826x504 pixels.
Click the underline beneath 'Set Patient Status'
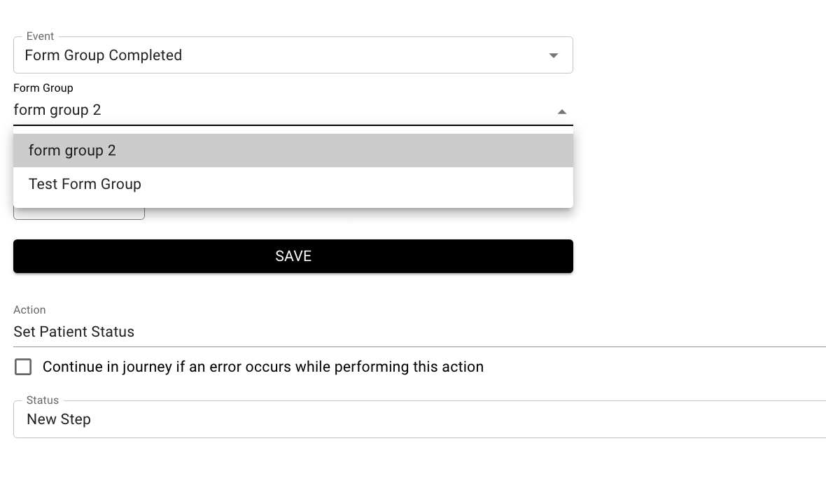420,346
